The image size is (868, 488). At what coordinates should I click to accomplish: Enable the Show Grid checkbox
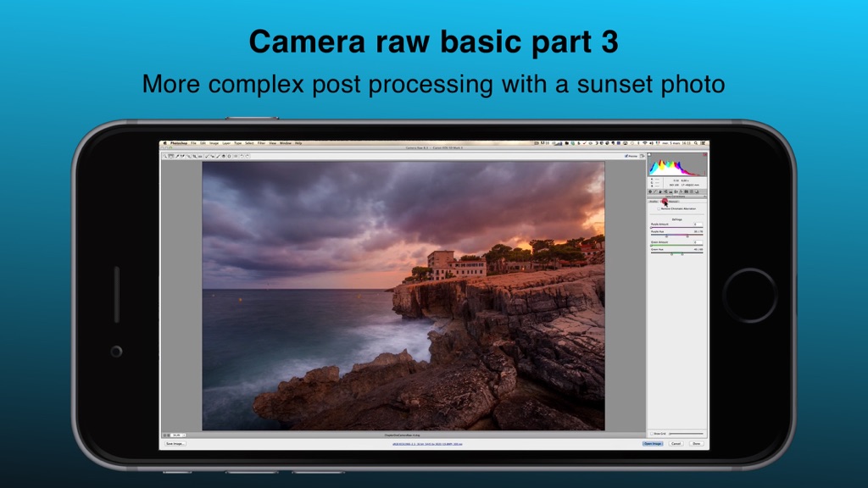[x=652, y=433]
